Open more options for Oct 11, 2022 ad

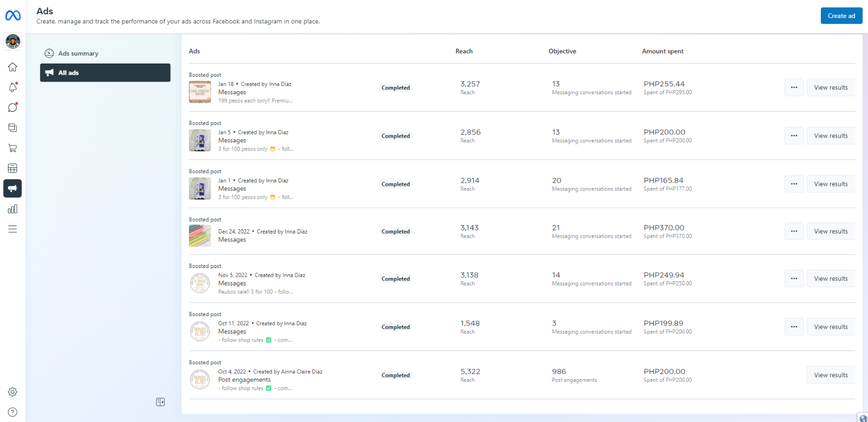click(794, 327)
